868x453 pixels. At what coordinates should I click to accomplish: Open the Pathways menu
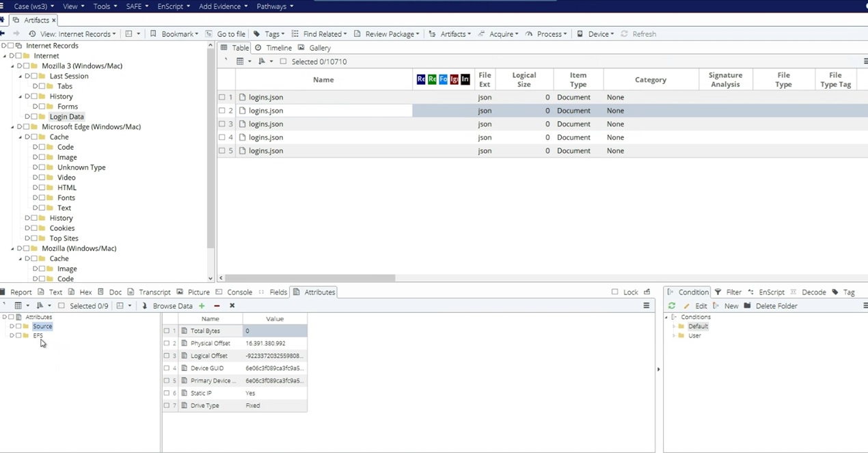[275, 6]
